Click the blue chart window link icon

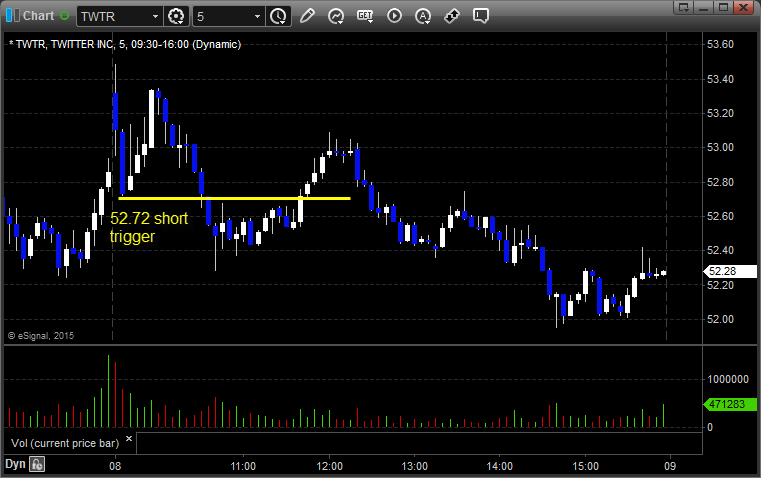13,16
